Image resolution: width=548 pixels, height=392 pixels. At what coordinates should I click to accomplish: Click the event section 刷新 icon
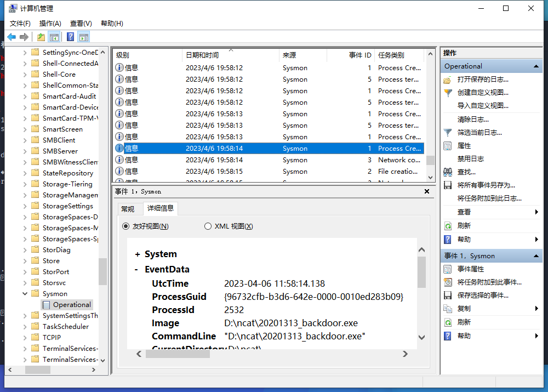tap(448, 322)
